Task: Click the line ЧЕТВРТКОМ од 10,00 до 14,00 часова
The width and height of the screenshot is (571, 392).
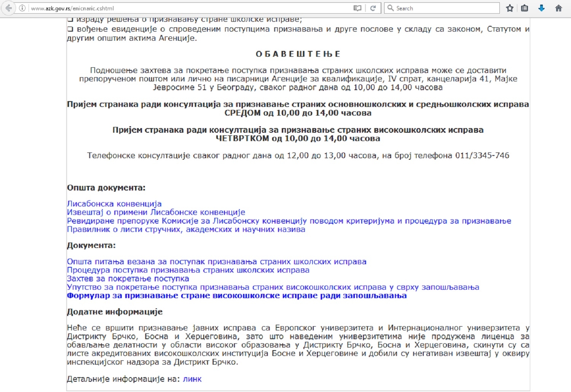Action: (x=298, y=138)
